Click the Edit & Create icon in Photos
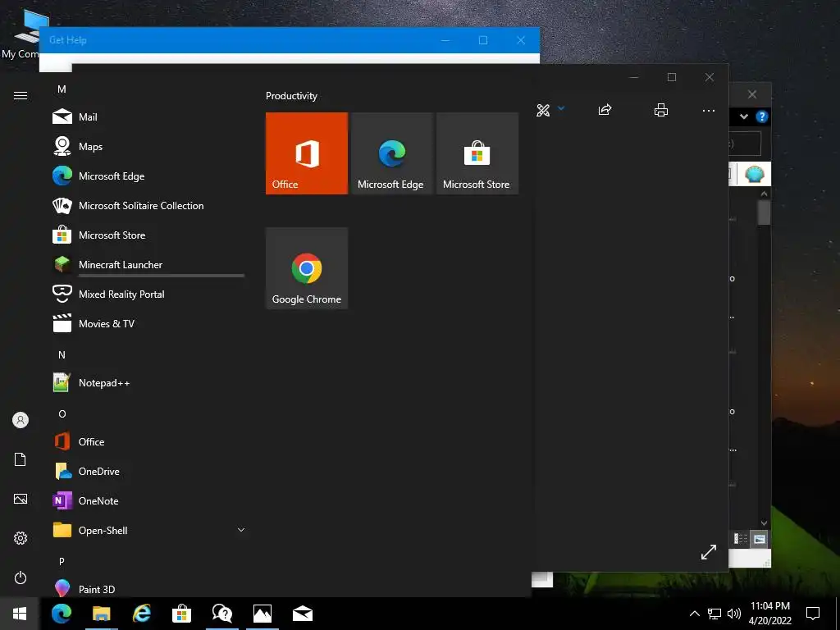The height and width of the screenshot is (630, 840). click(543, 111)
